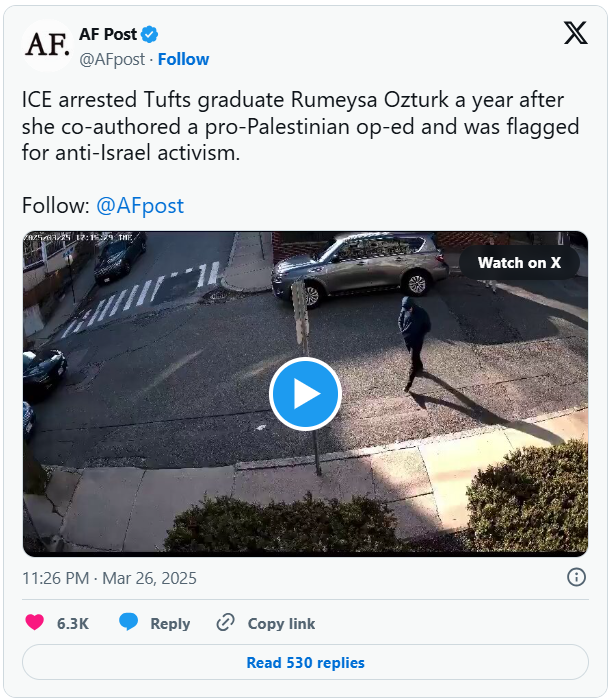Screen dimensions: 609x699
Task: Click the Watch on X button
Action: tap(519, 263)
